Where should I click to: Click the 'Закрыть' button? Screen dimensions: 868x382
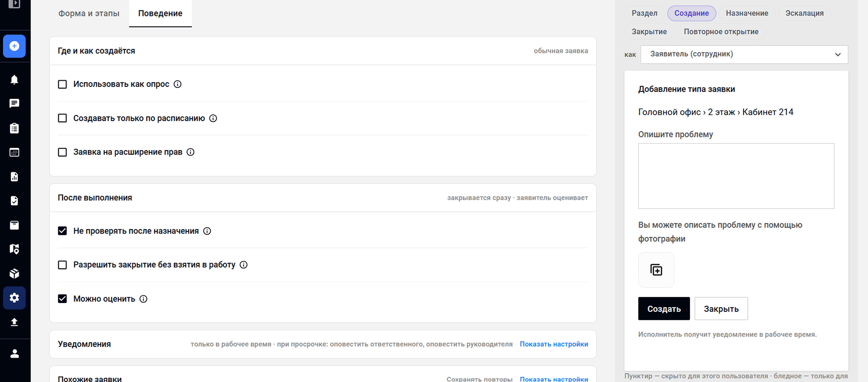coord(721,309)
